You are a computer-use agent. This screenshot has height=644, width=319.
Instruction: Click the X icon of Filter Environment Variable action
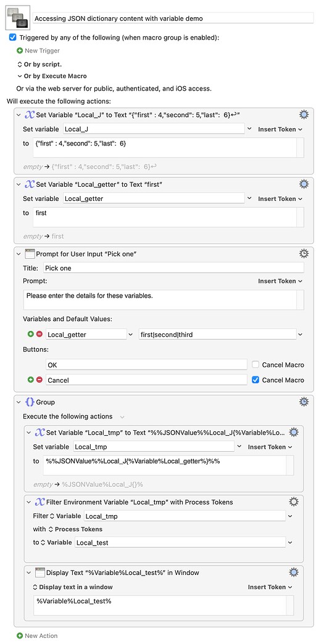pyautogui.click(x=40, y=502)
